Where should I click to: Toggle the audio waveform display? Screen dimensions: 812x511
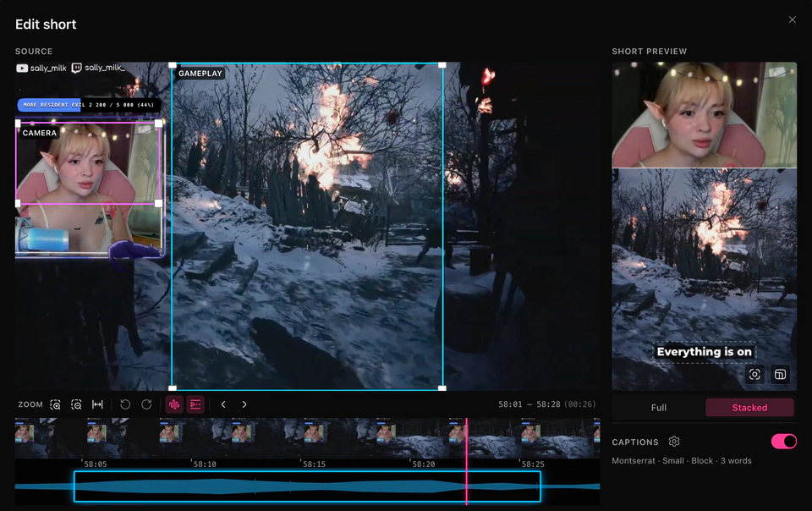(x=174, y=404)
